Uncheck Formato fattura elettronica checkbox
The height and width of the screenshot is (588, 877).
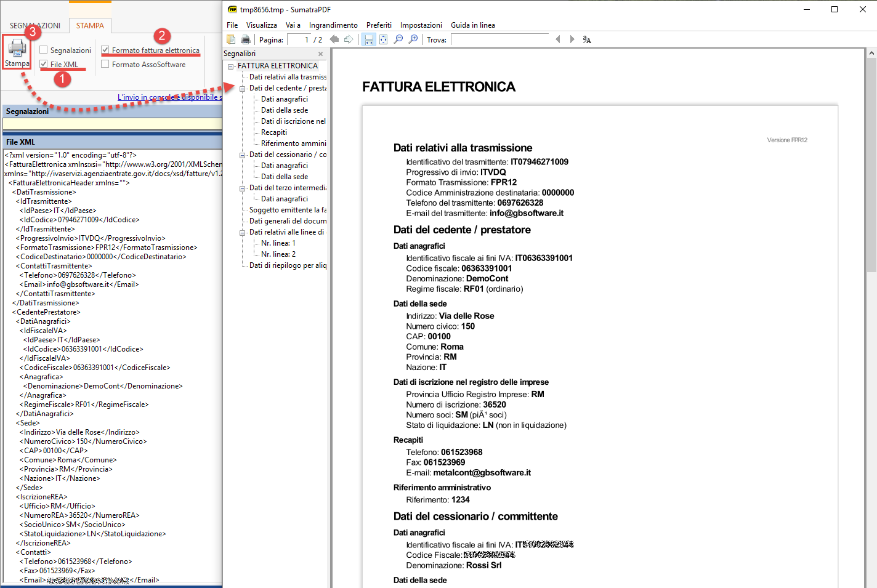click(105, 50)
